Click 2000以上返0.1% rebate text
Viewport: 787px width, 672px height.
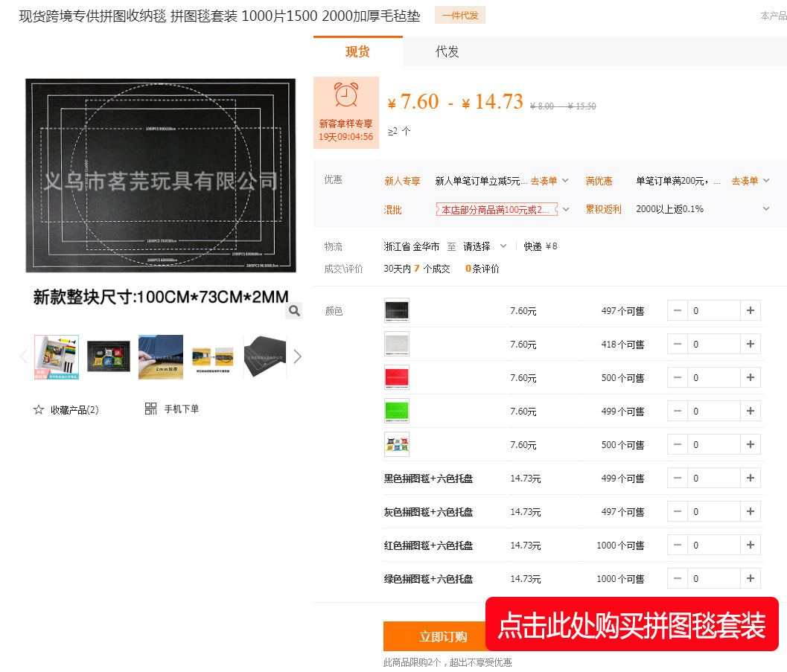coord(669,209)
